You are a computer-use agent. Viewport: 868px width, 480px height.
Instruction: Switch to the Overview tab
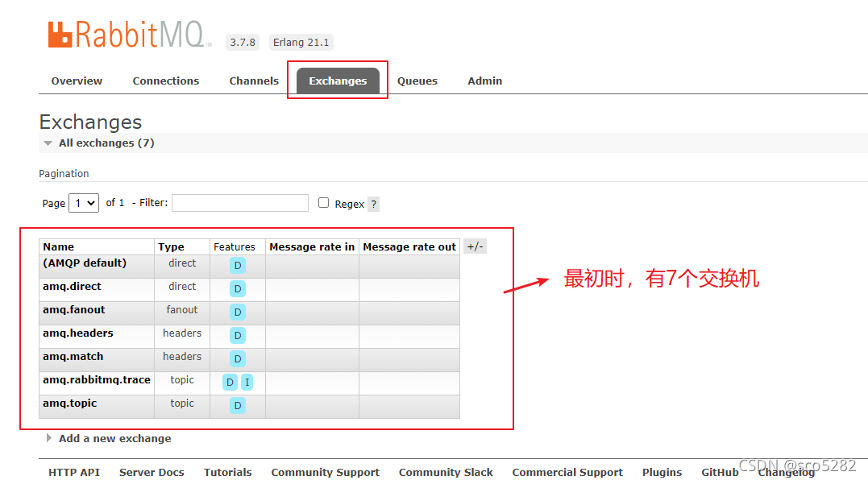click(77, 81)
